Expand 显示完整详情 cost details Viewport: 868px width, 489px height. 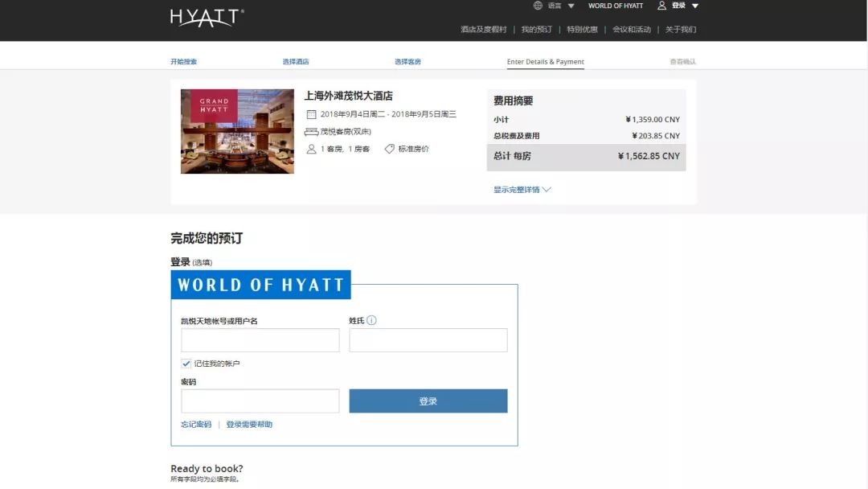tap(522, 190)
